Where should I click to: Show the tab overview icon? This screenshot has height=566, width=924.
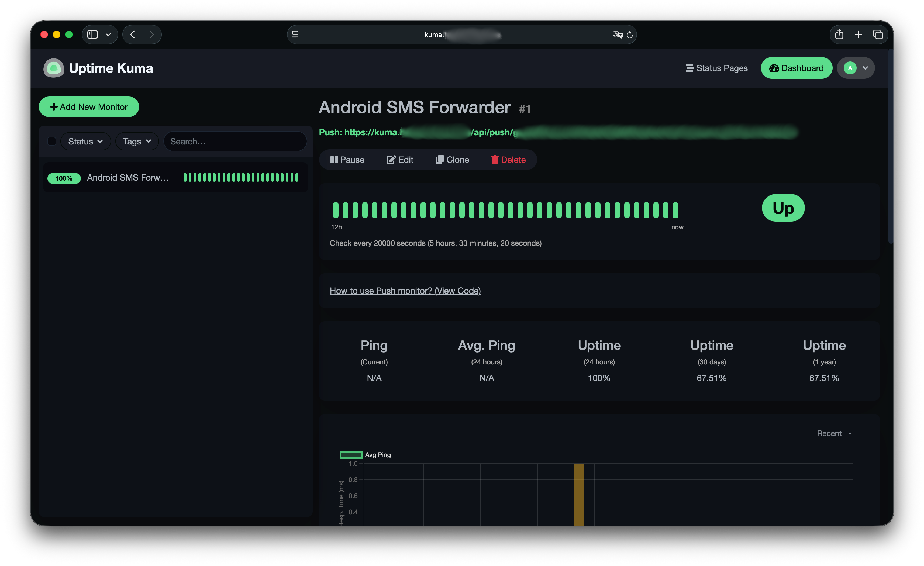click(878, 34)
